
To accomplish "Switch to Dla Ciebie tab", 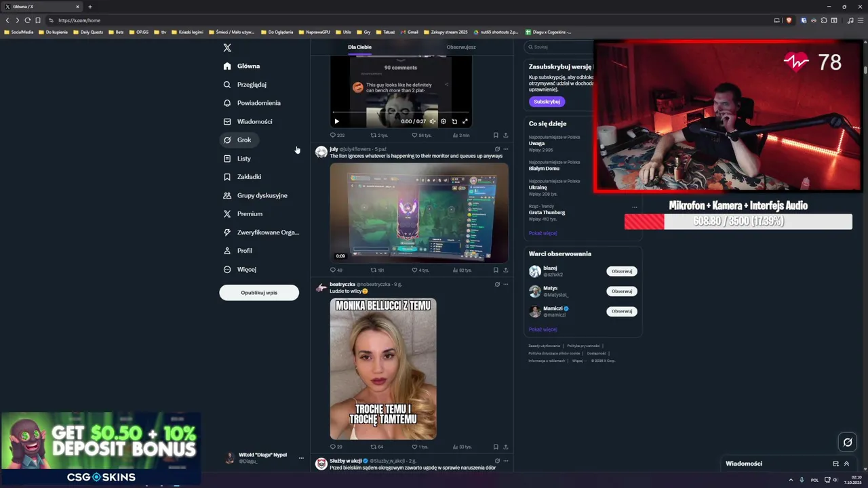I will coord(359,47).
